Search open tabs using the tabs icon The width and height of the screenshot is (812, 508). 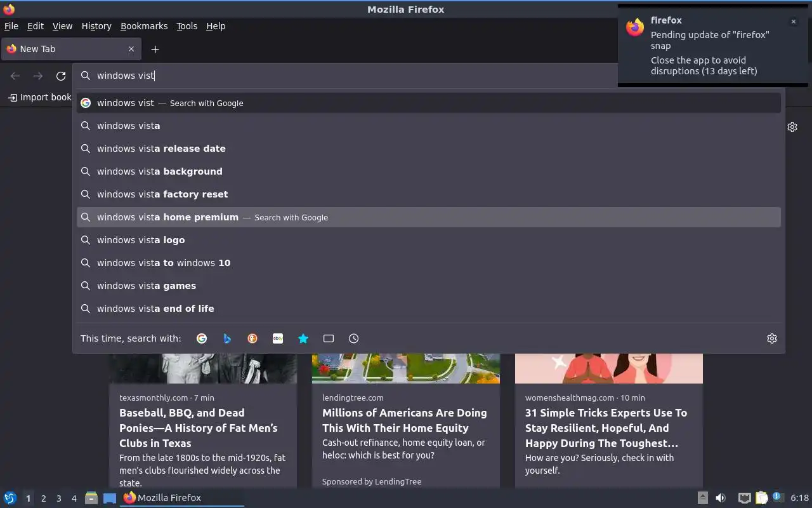tap(329, 338)
